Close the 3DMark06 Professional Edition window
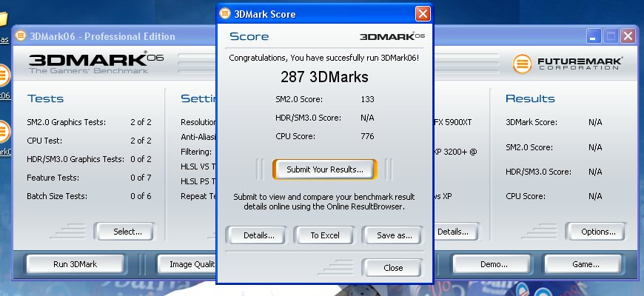 coord(628,36)
